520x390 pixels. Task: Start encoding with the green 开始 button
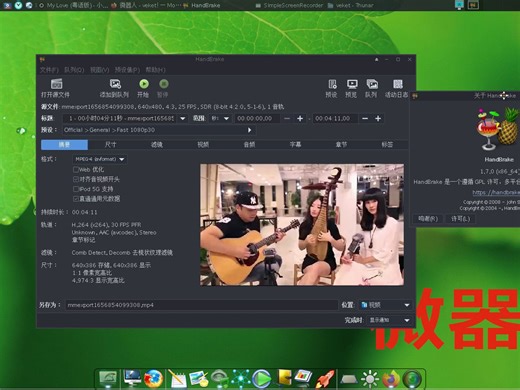[x=144, y=84]
